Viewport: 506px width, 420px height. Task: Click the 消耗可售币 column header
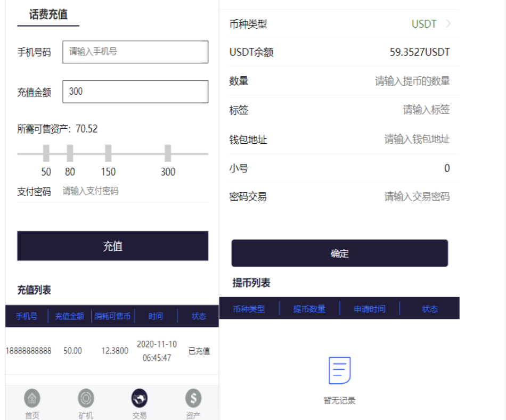pos(112,316)
